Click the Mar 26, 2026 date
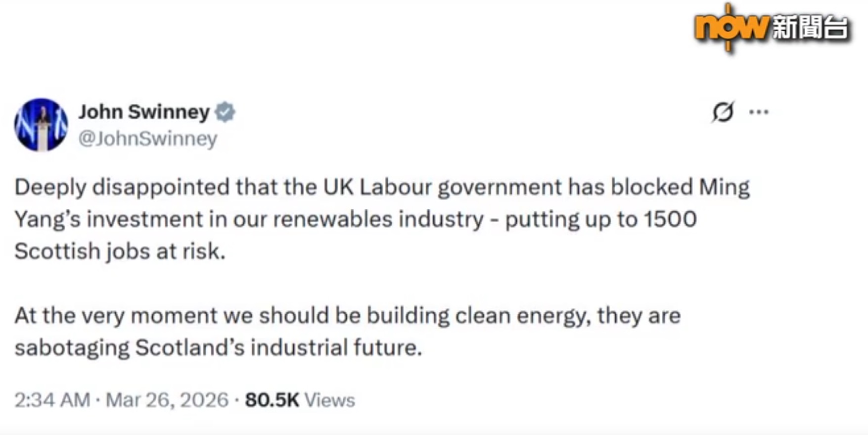This screenshot has height=435, width=868. (167, 400)
